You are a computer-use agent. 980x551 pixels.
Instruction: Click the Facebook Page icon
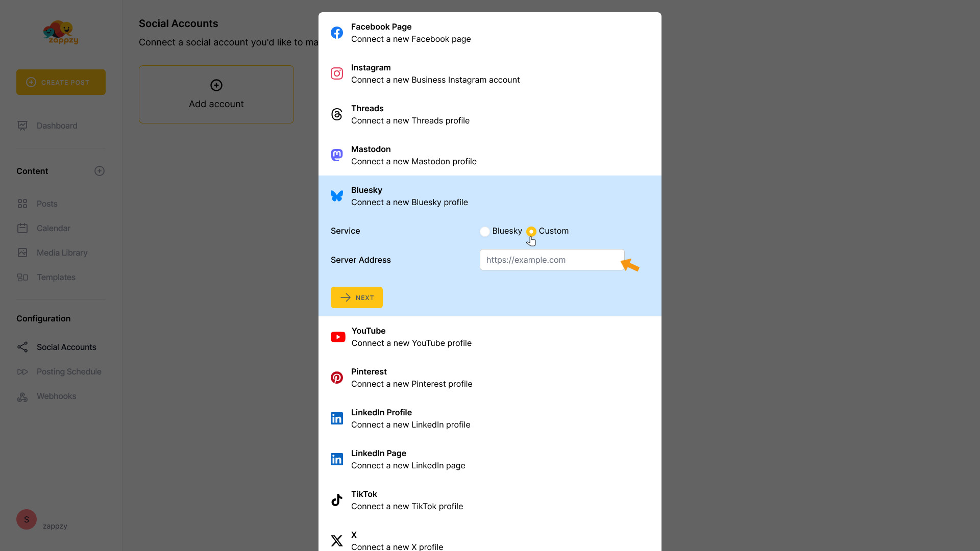(337, 33)
